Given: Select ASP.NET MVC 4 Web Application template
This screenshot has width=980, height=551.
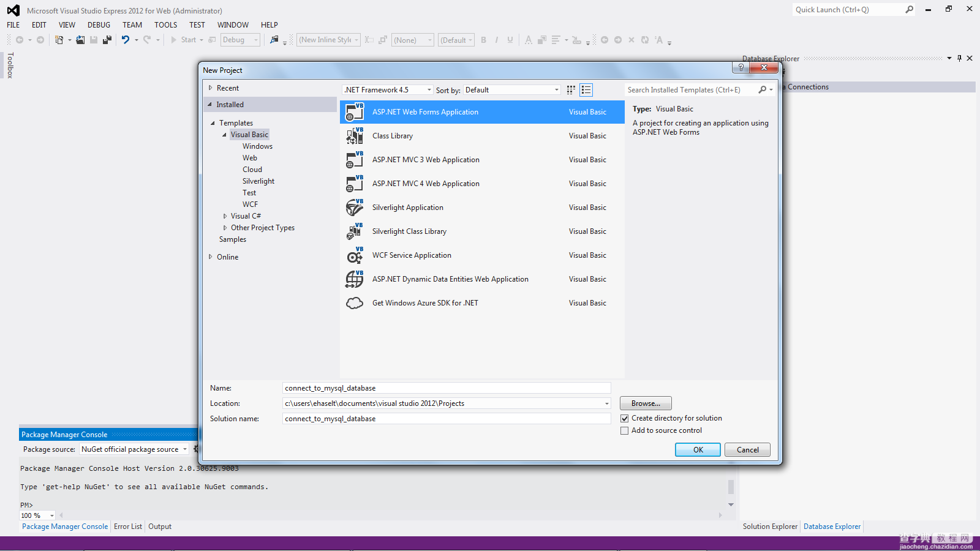Looking at the screenshot, I should [x=482, y=184].
